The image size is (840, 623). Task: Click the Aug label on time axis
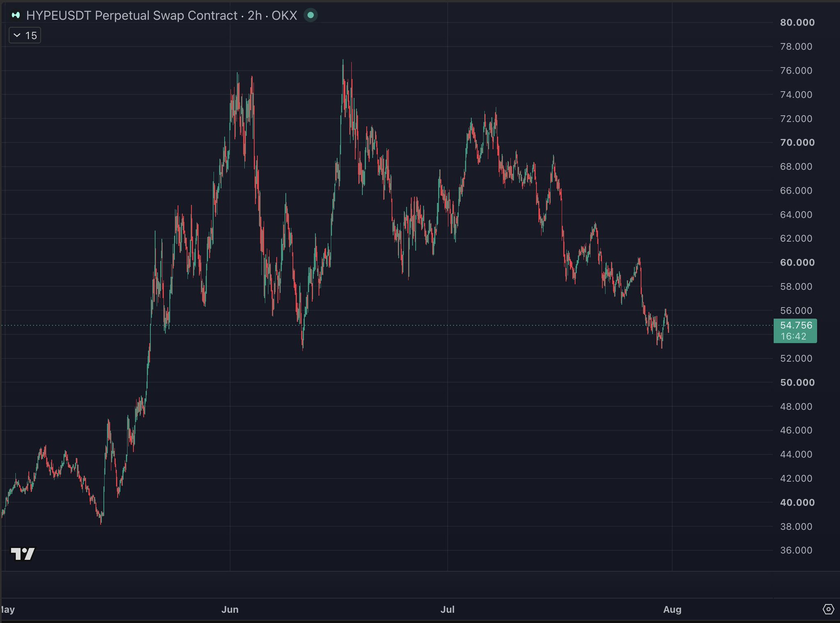[x=672, y=609]
